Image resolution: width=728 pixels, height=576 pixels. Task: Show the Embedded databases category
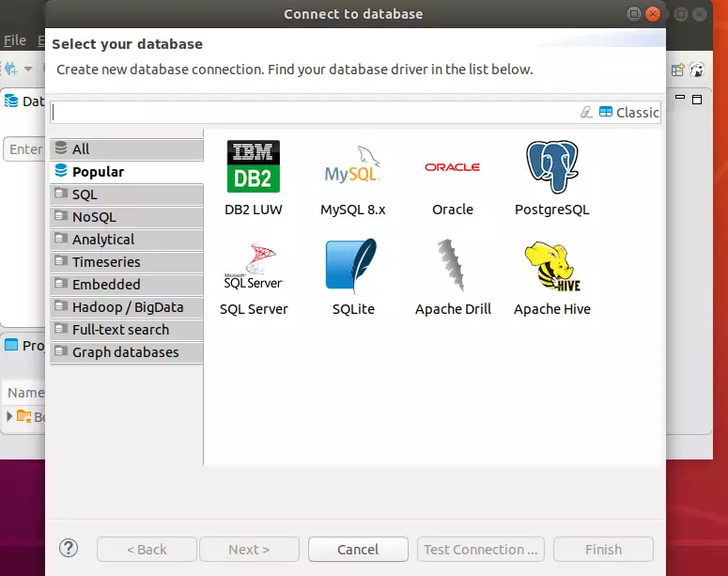point(127,285)
